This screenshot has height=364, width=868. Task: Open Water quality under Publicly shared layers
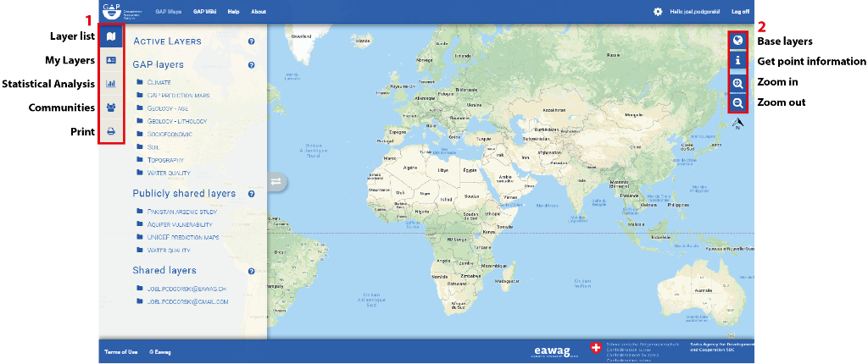(x=164, y=251)
